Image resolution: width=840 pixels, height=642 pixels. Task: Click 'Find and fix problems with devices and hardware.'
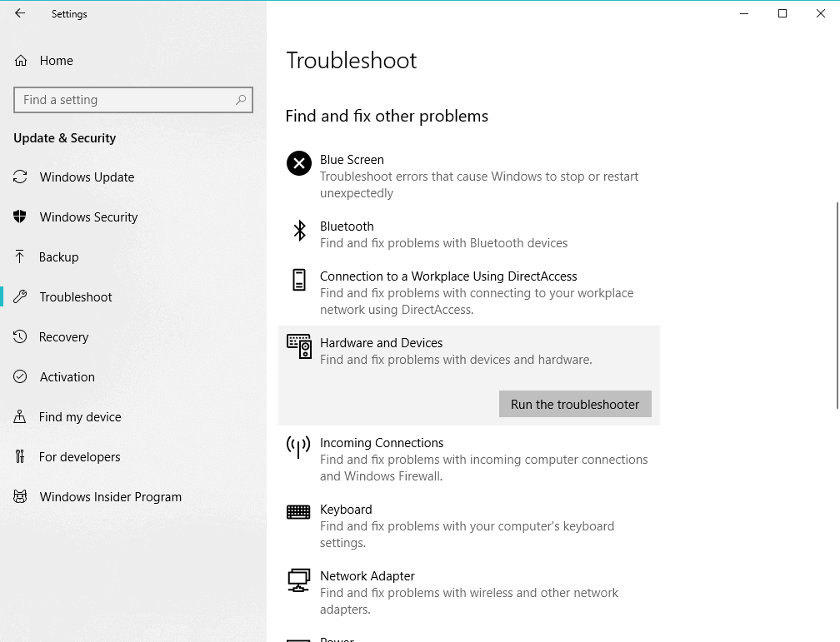click(456, 359)
